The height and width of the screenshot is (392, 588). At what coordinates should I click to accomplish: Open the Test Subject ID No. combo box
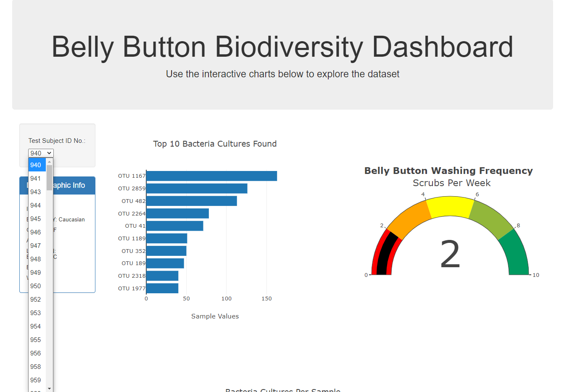point(41,153)
